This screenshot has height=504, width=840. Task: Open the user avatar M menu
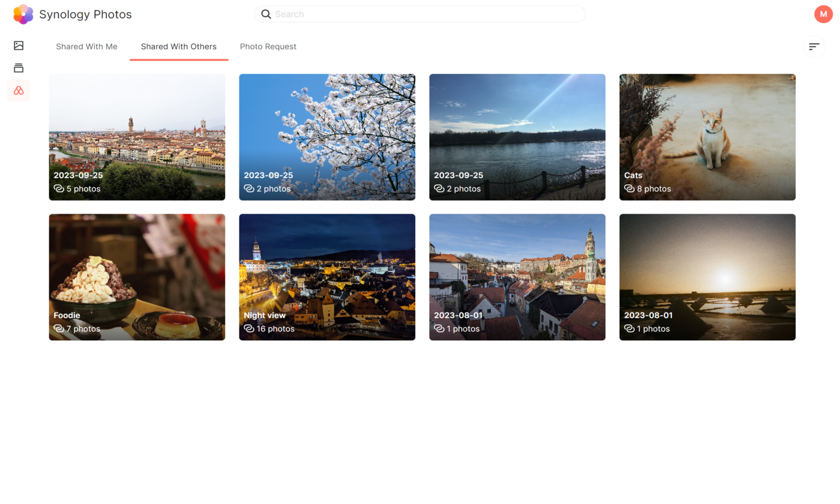coord(823,14)
